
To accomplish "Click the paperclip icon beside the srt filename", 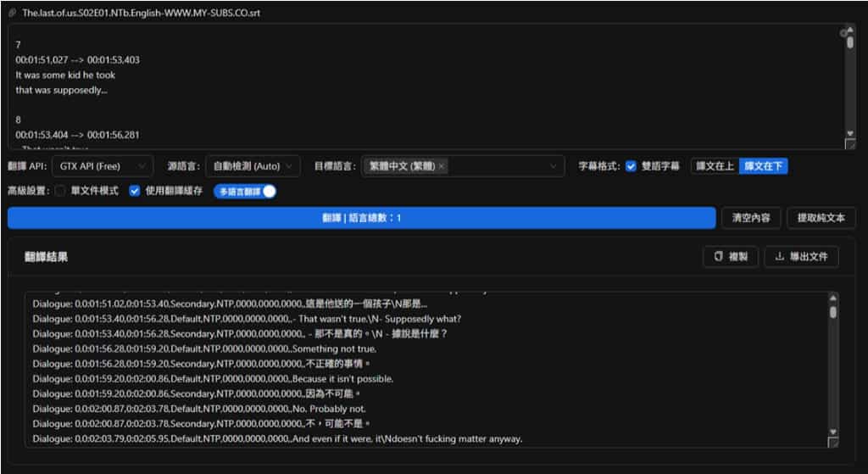I will (x=12, y=13).
